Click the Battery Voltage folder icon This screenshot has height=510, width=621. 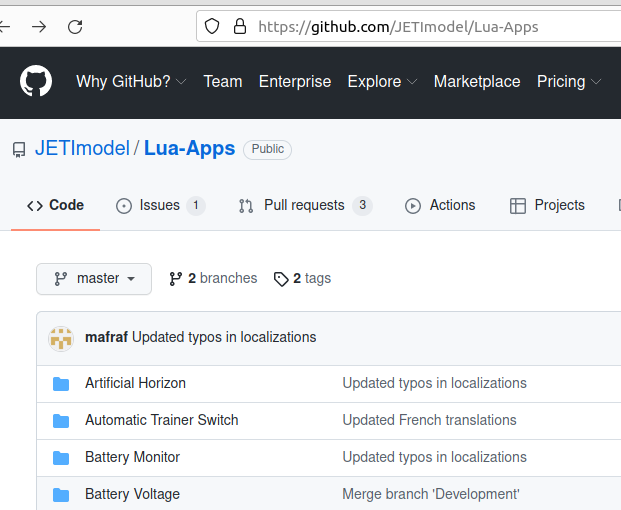(x=61, y=495)
